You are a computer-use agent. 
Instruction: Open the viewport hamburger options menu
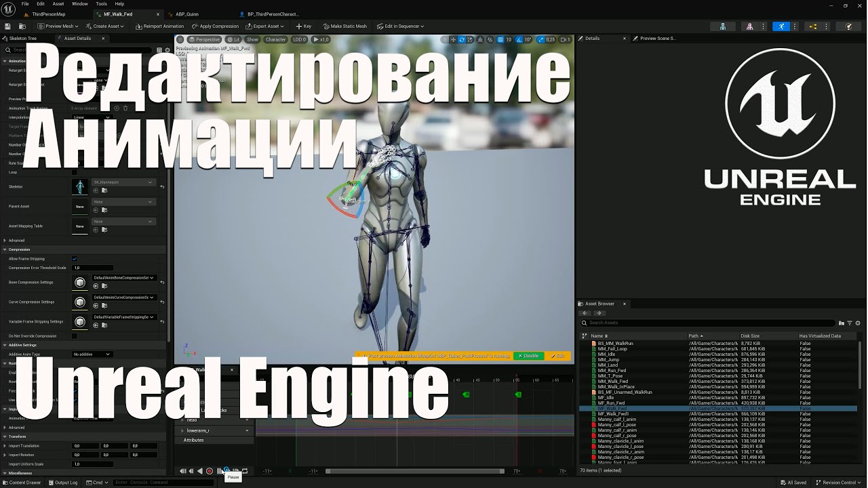[x=180, y=39]
